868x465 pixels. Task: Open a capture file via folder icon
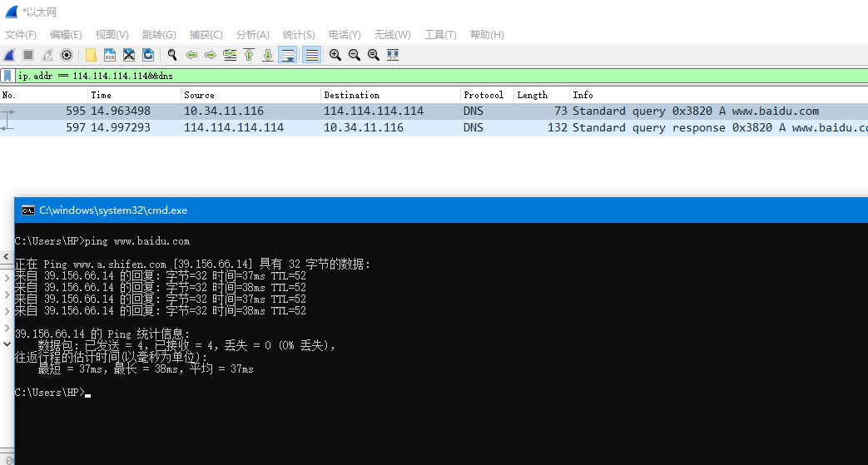[x=91, y=55]
